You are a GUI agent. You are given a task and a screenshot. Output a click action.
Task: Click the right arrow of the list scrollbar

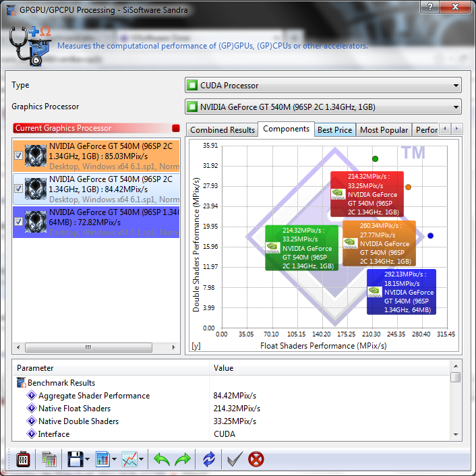point(174,347)
